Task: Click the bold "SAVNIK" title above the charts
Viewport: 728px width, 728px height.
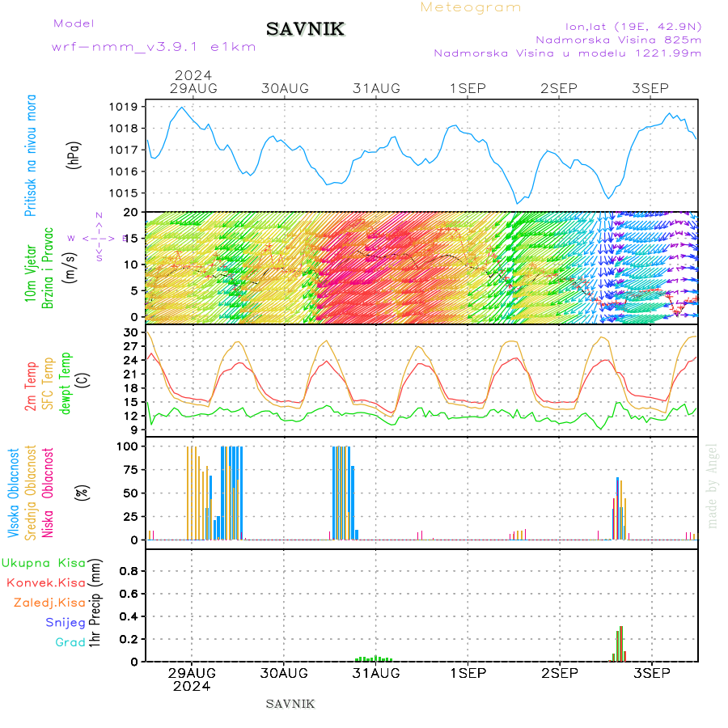Action: 306,29
